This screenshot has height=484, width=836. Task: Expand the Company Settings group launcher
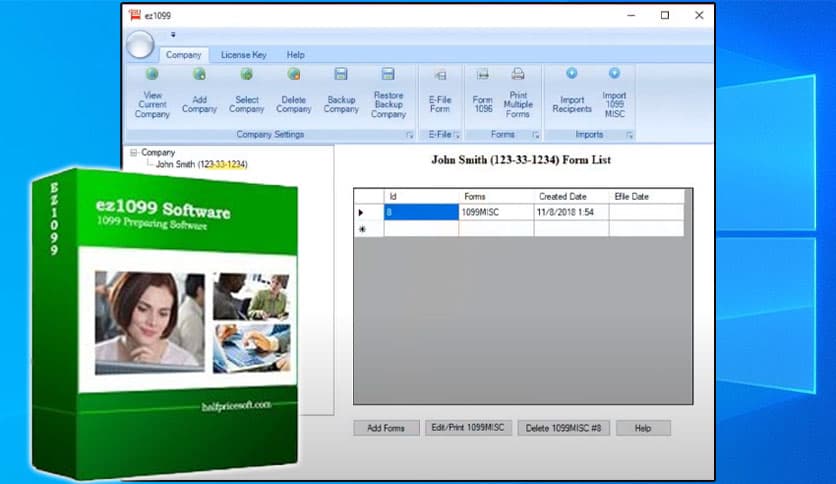point(409,135)
